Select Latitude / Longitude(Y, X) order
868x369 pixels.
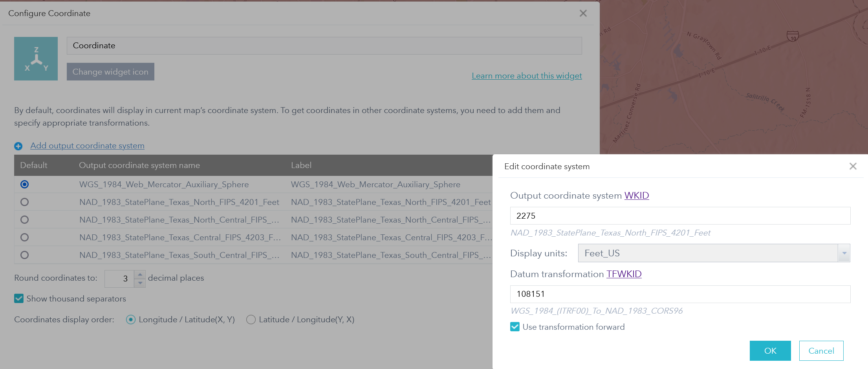click(251, 320)
